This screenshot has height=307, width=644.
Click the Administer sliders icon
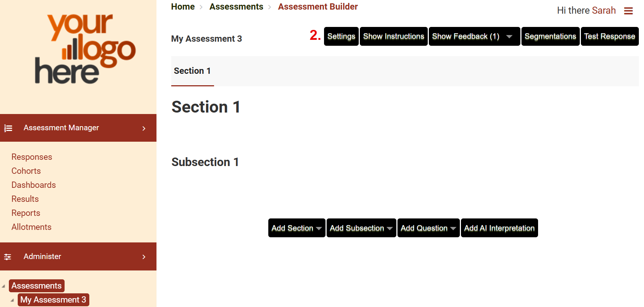pos(8,257)
